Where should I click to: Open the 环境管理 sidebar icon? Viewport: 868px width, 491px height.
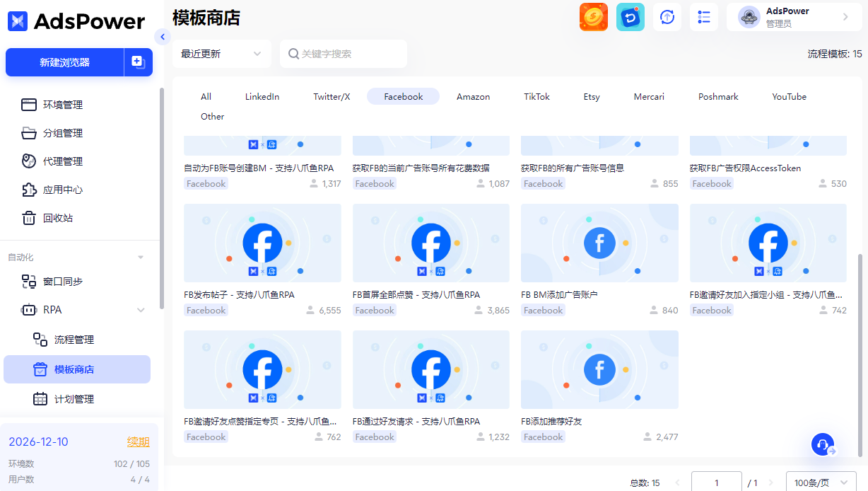28,104
